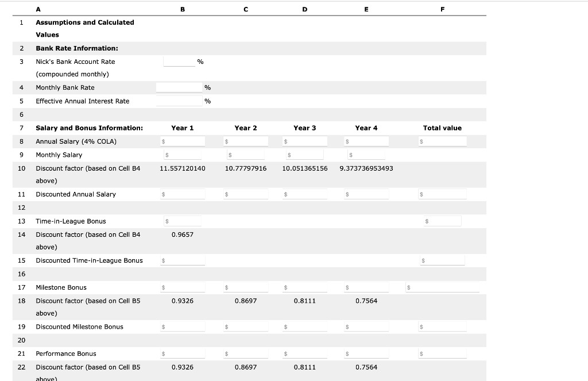Click Milestone Bonus Year 4 input
Viewport: 588px width, 381px height.
pyautogui.click(x=366, y=287)
